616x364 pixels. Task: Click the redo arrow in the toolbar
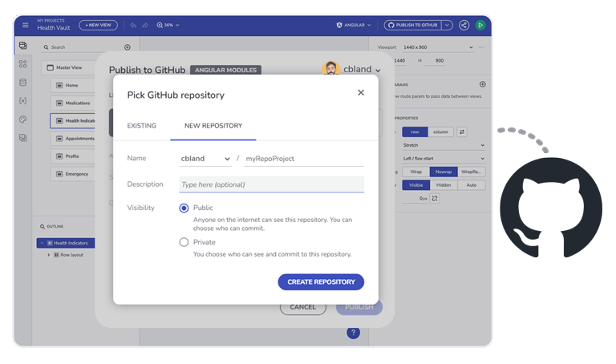pos(145,25)
